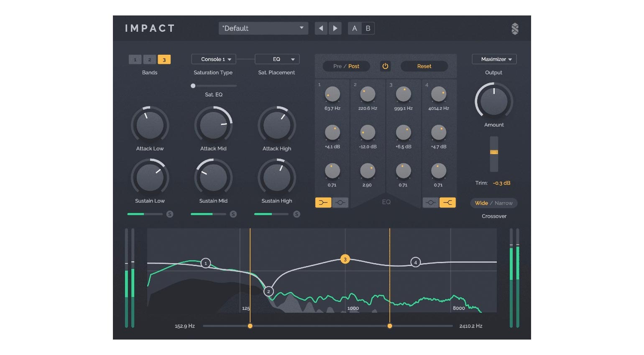This screenshot has height=355, width=644.
Task: Select low shelf filter for EQ band 1
Action: click(323, 203)
